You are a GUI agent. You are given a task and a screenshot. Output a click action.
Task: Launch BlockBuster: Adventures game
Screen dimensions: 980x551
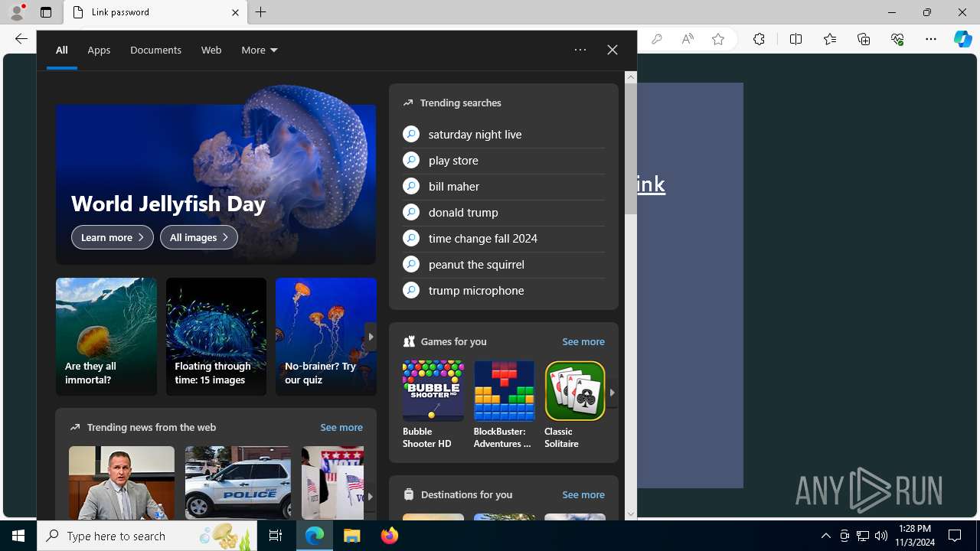click(504, 405)
